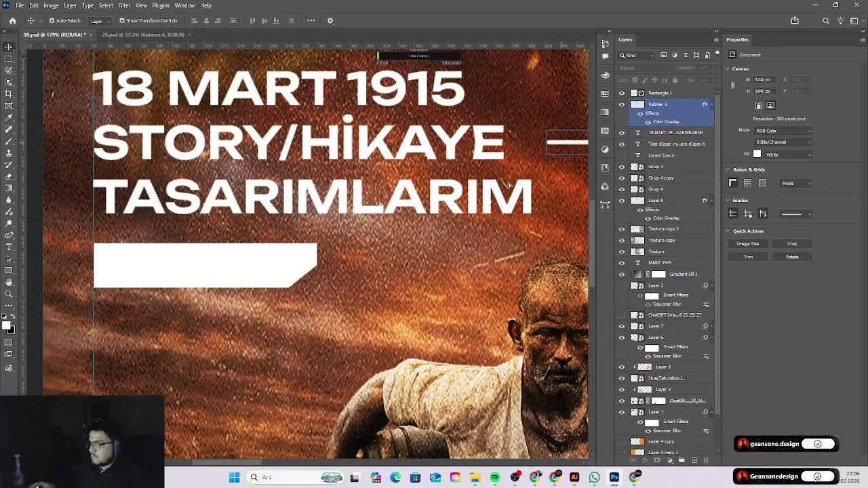
Task: Create a new group folder icon
Action: point(682,460)
